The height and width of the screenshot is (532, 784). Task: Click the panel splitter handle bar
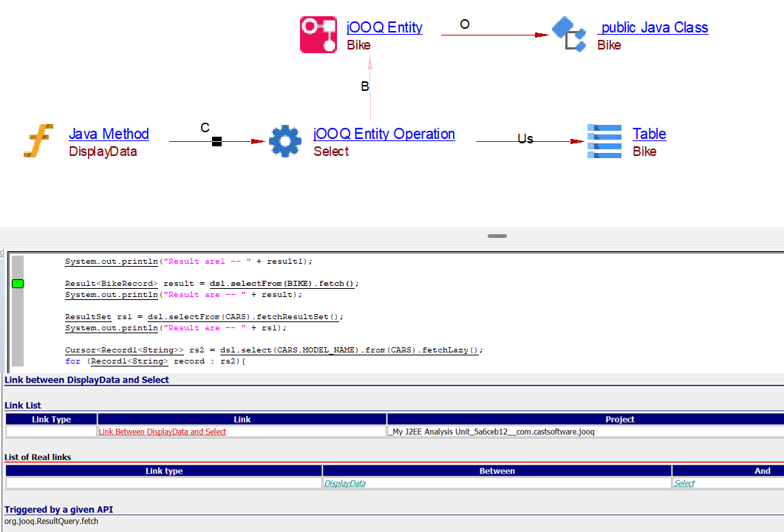click(497, 236)
